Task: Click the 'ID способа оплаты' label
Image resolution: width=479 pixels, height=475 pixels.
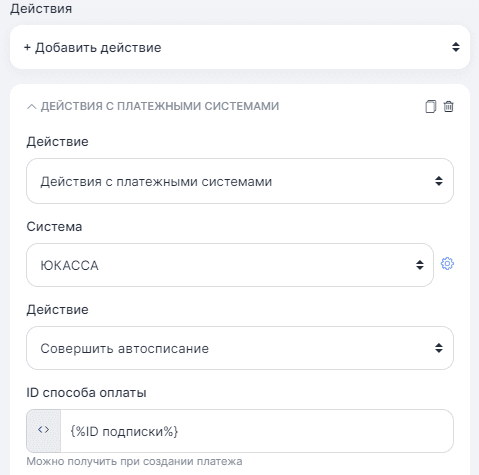Action: pyautogui.click(x=86, y=393)
